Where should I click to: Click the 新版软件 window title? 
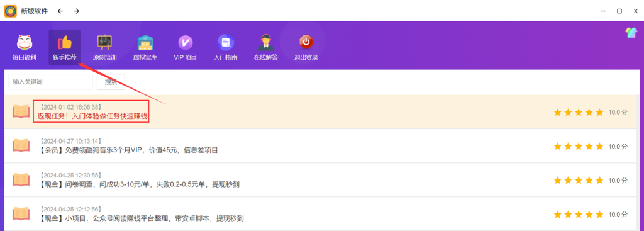pyautogui.click(x=35, y=11)
